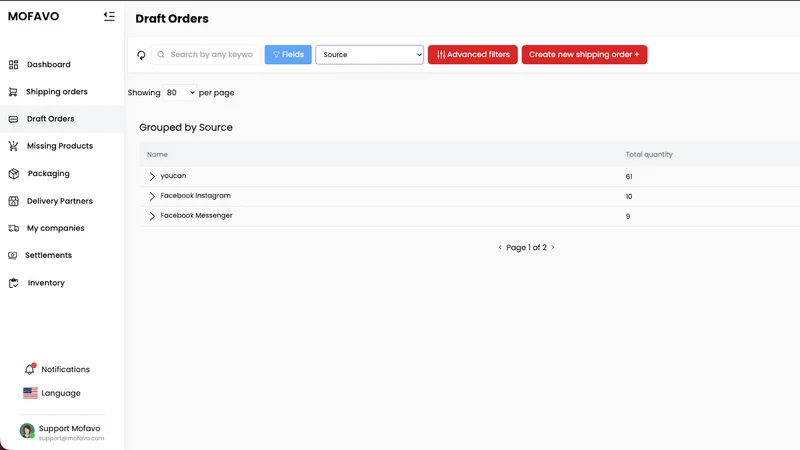Open Delivery Partners store icon
The image size is (800, 450).
14,201
